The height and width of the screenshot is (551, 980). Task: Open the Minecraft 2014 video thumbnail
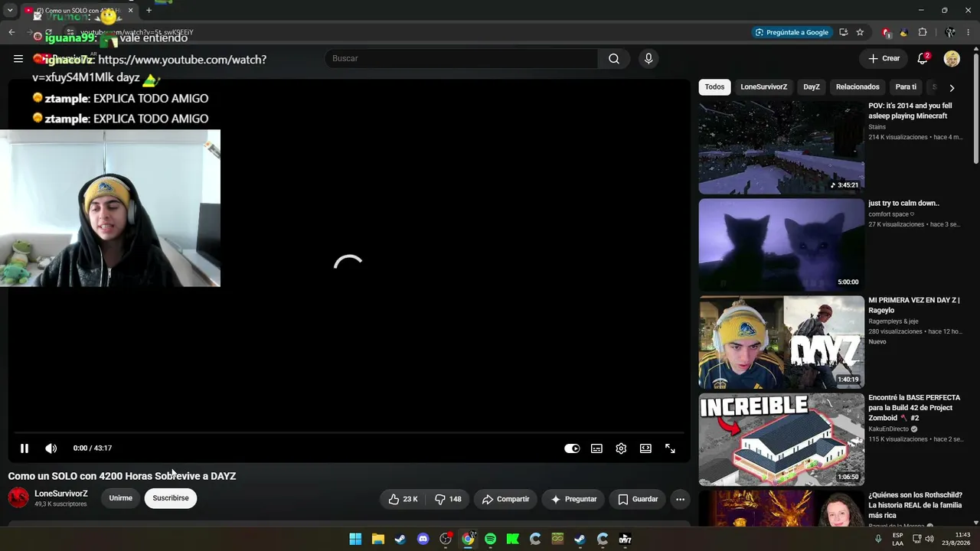[x=781, y=148]
